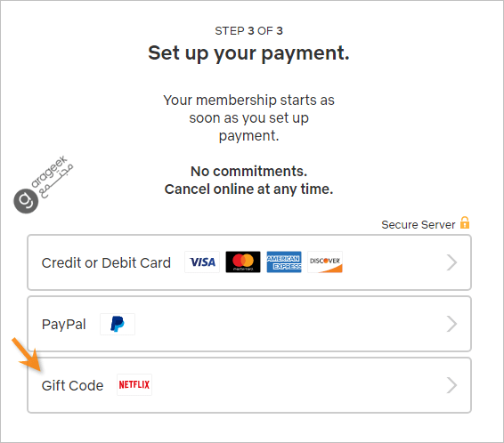504x443 pixels.
Task: Click the Secure Server padlock icon
Action: pos(465,222)
